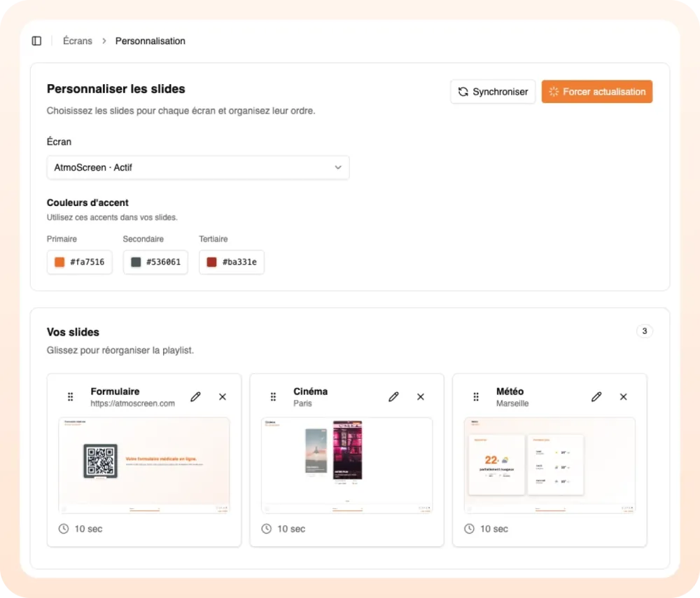Viewport: 700px width, 598px height.
Task: Remove the Formulaire slide
Action: (x=223, y=396)
